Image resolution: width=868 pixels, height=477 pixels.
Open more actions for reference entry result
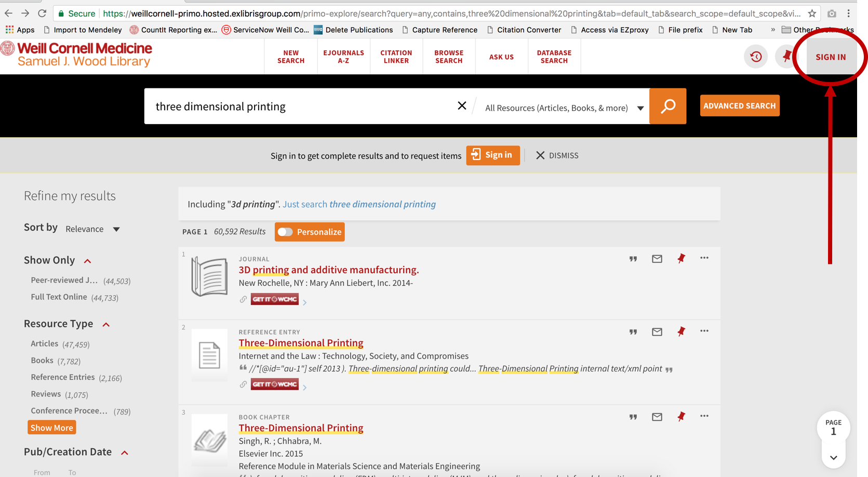pos(704,331)
